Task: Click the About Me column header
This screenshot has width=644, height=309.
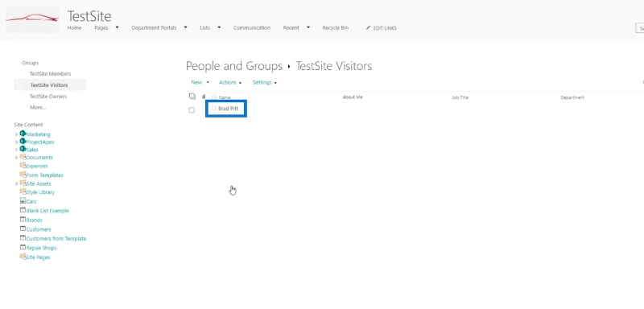Action: [353, 97]
